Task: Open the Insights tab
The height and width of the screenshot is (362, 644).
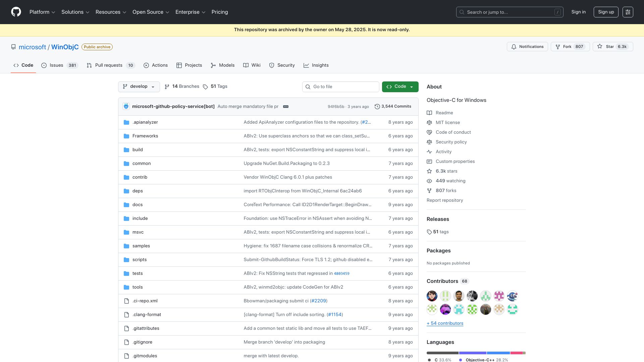Action: (316, 65)
